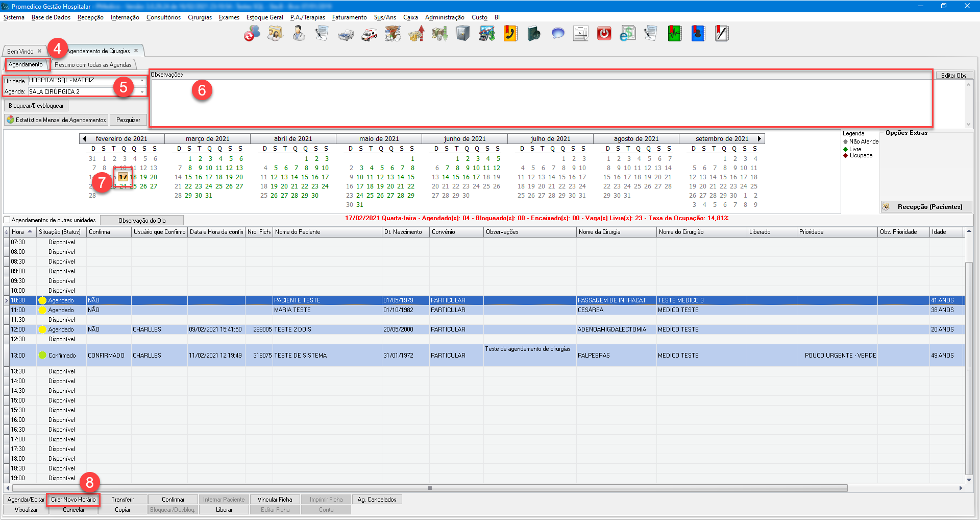Open the blue chat bubble icon
The height and width of the screenshot is (520, 980).
coord(557,34)
